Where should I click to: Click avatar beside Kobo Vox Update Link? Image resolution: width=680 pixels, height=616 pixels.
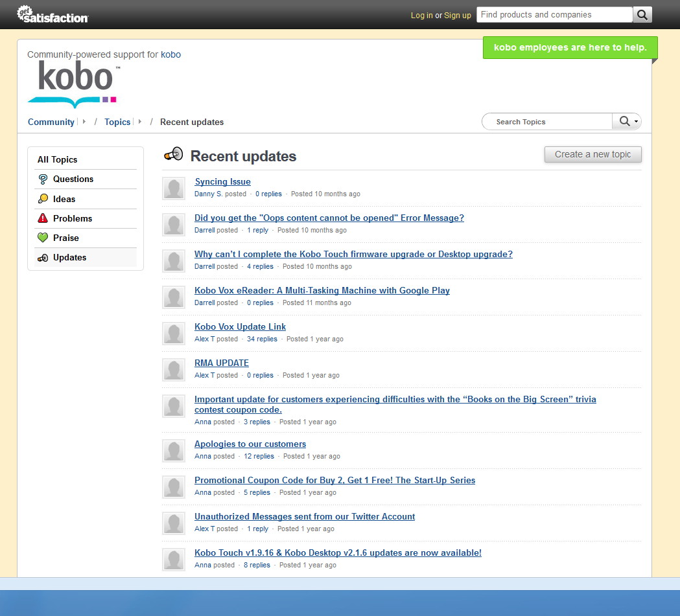tap(174, 334)
